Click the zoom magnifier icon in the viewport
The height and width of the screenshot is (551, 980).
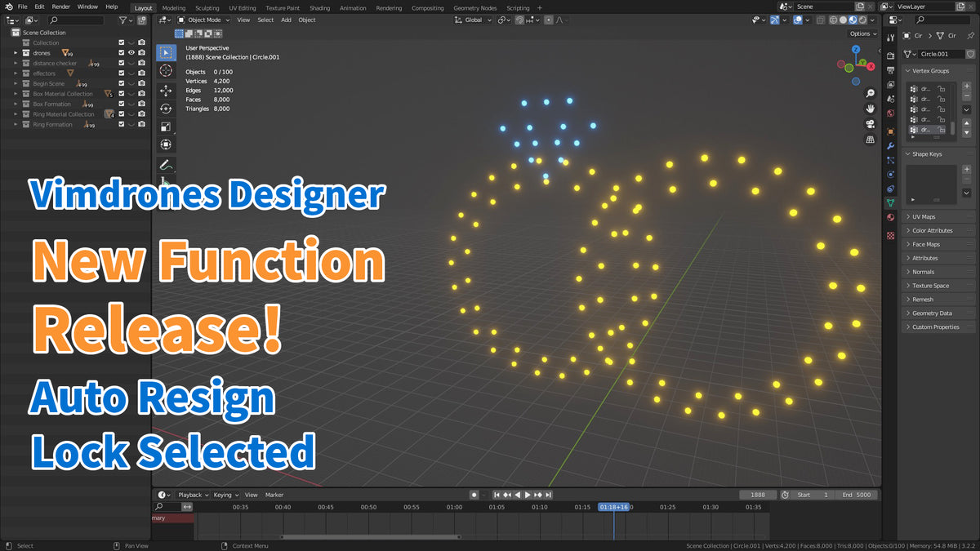(x=871, y=93)
